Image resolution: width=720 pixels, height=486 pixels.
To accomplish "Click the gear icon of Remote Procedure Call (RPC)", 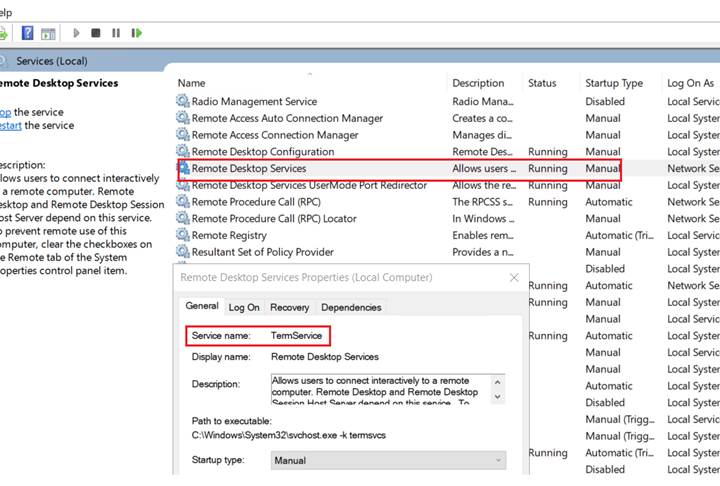I will [x=183, y=202].
